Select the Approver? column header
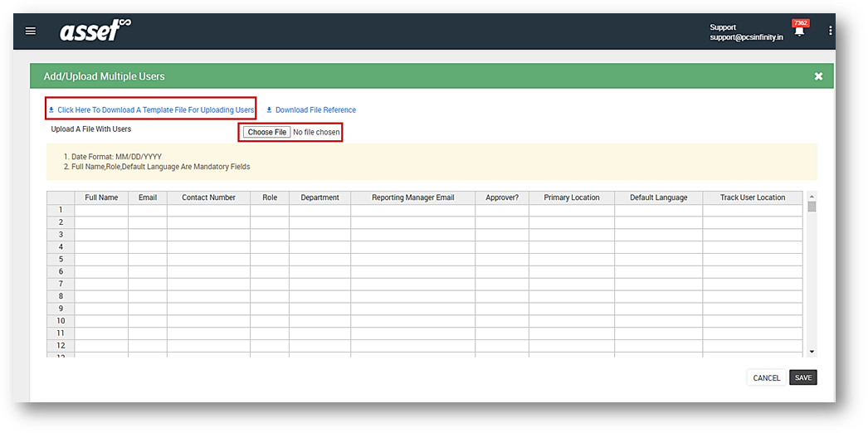This screenshot has width=868, height=433. click(502, 197)
